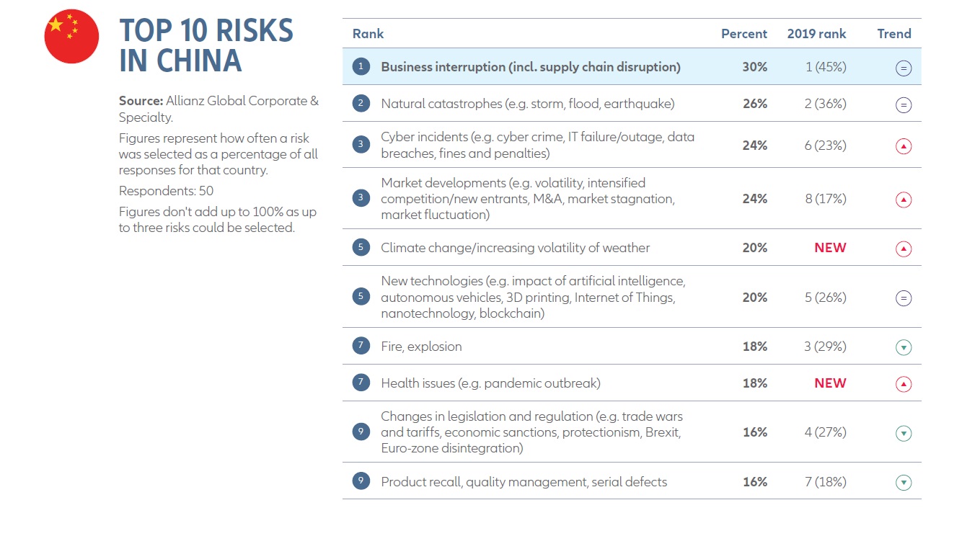Viewport: 980px width, 549px height.
Task: Click the equal trend icon for Natural catastrophes
Action: point(904,105)
